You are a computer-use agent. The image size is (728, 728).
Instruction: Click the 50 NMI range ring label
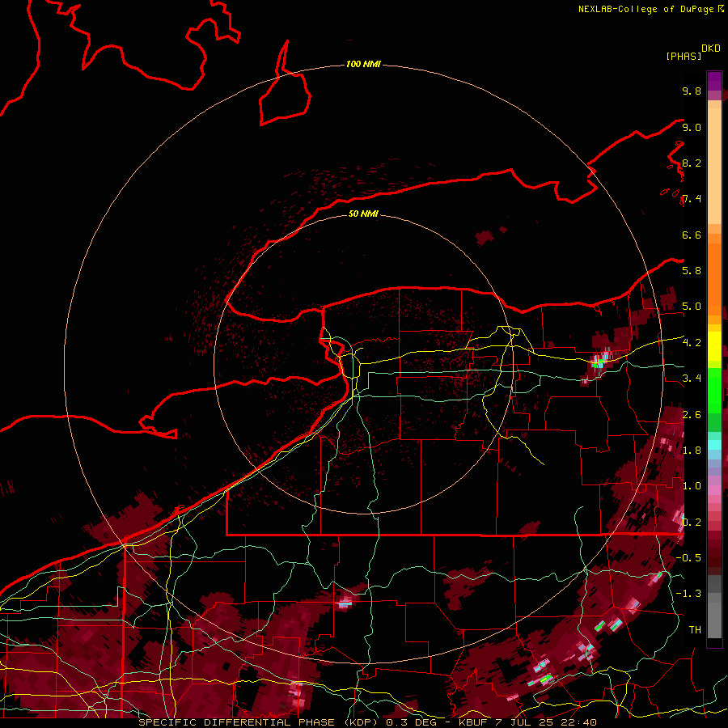pyautogui.click(x=363, y=214)
